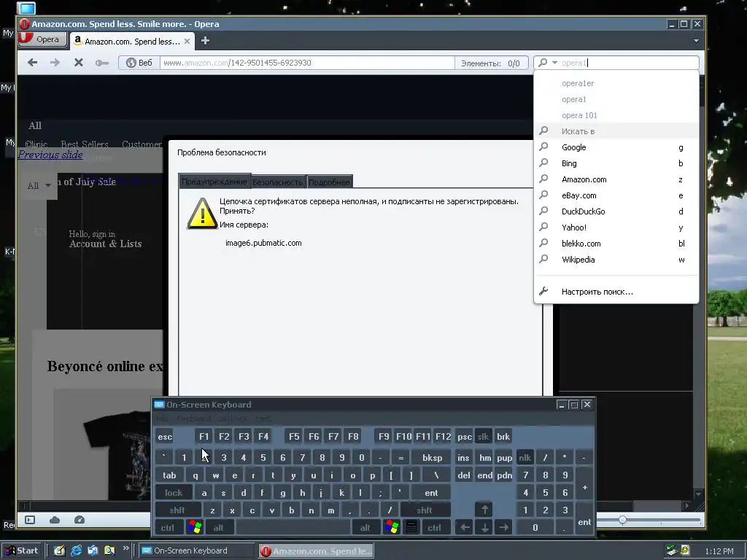Toggle the nlk key on On-Screen Keyboard
This screenshot has height=560, width=747.
(525, 458)
